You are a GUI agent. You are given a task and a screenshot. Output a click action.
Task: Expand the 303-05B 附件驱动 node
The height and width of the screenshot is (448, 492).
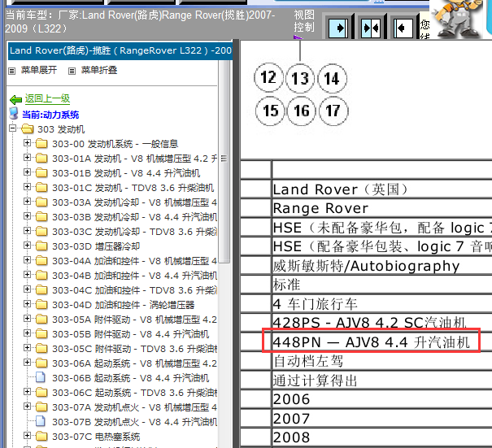tap(28, 333)
